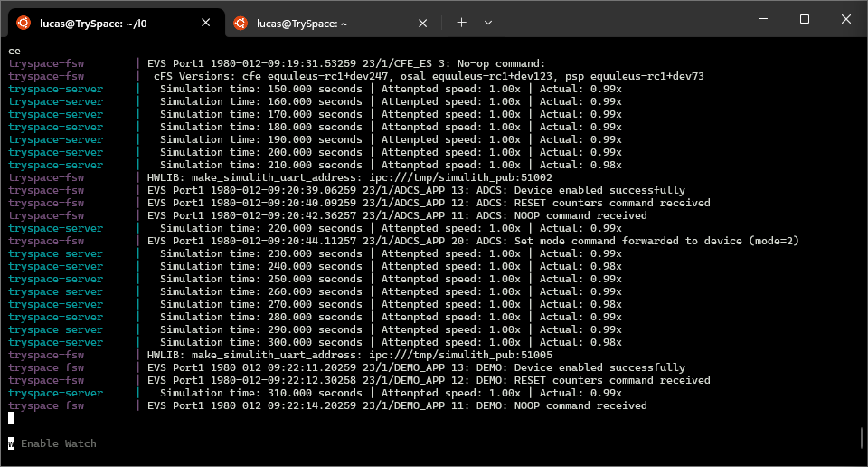
Task: Click the terminal scrollbar thumb
Action: pyautogui.click(x=862, y=438)
